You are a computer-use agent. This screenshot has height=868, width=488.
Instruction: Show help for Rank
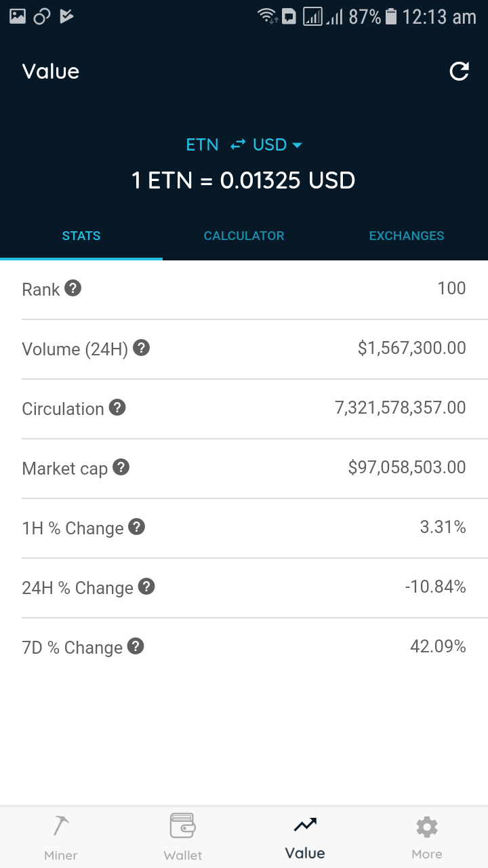pos(73,288)
